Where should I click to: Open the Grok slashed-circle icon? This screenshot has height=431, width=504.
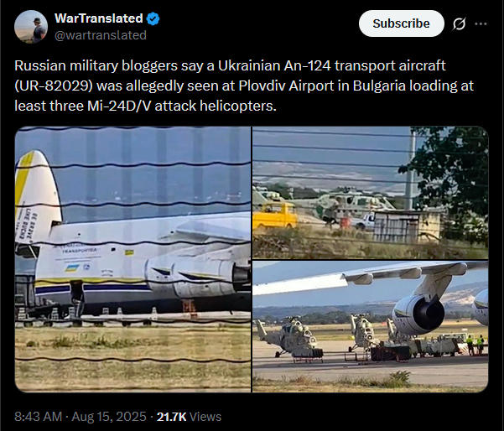459,23
